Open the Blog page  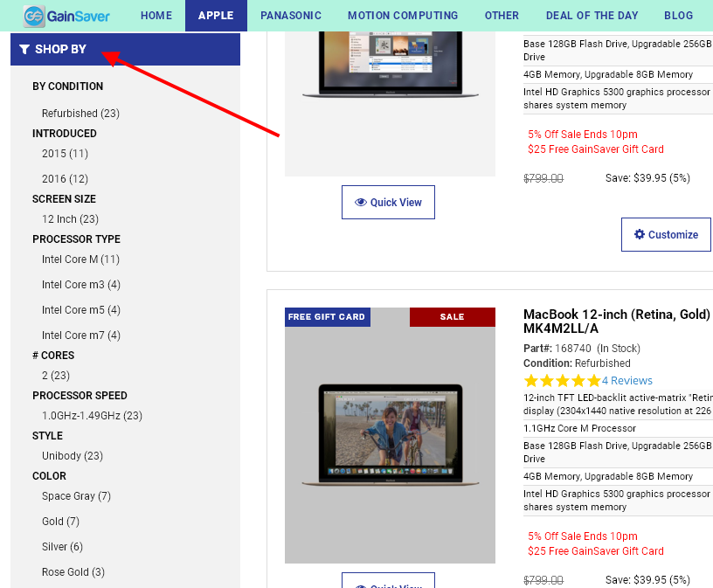[678, 16]
